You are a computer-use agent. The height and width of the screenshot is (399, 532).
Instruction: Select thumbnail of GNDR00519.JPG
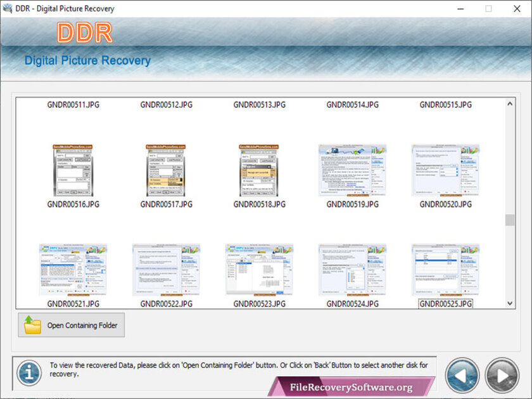pos(353,170)
